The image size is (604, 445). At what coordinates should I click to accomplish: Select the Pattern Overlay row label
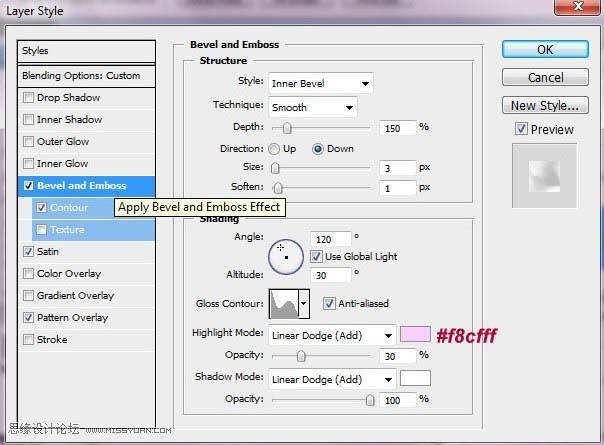[x=72, y=317]
